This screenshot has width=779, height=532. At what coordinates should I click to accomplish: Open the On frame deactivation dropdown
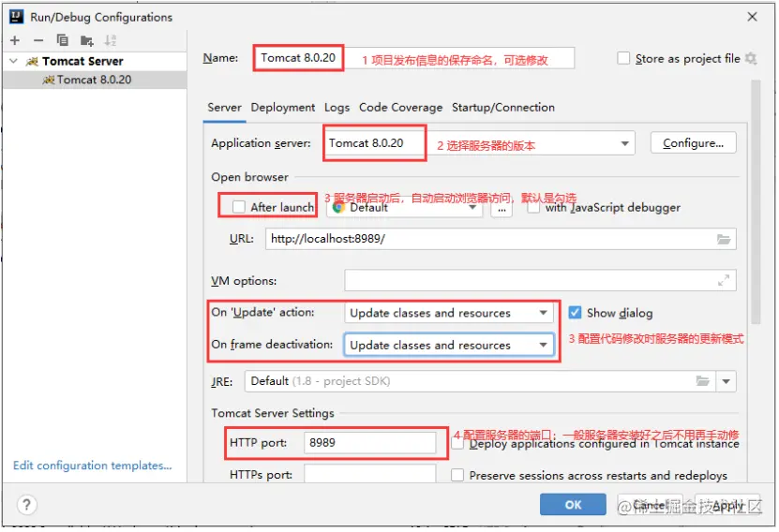(543, 345)
